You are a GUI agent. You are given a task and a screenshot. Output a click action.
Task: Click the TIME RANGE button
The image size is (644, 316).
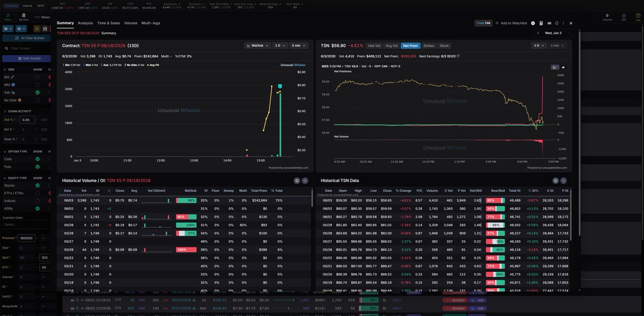(27, 58)
